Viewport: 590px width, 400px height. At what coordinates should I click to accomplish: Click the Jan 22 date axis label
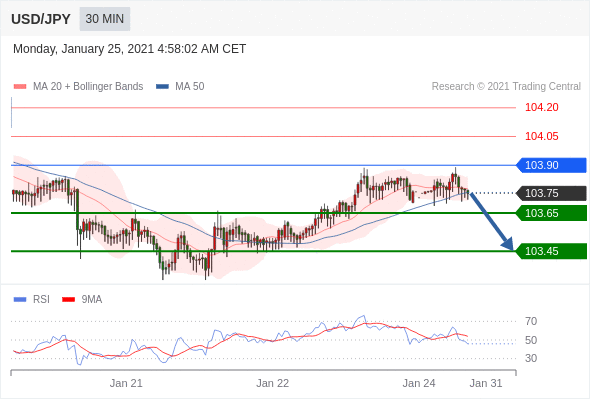272,383
